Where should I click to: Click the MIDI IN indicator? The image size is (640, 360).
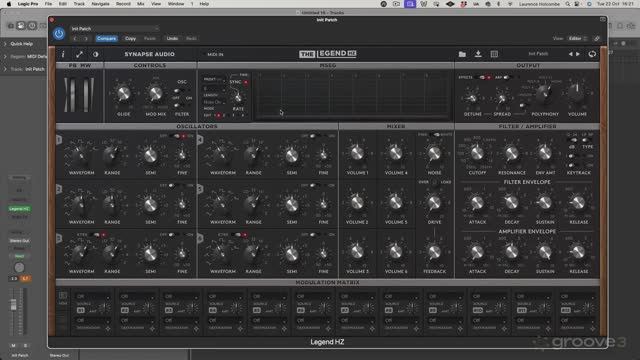213,54
